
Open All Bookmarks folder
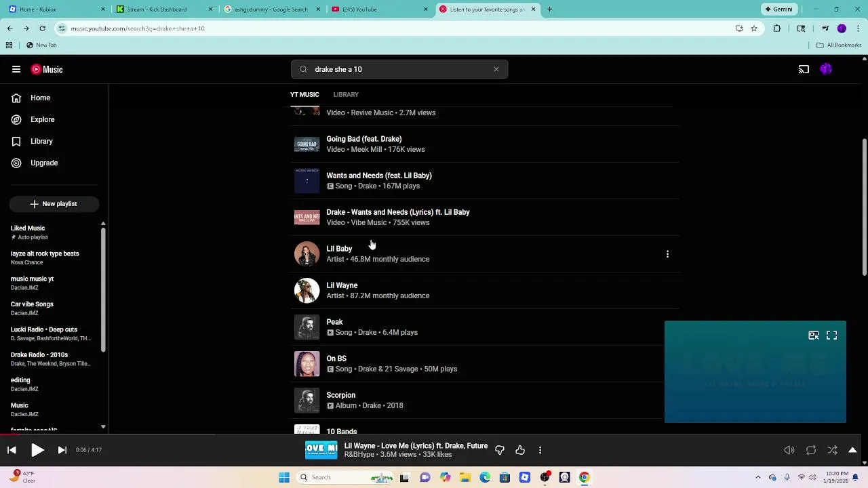pos(839,45)
